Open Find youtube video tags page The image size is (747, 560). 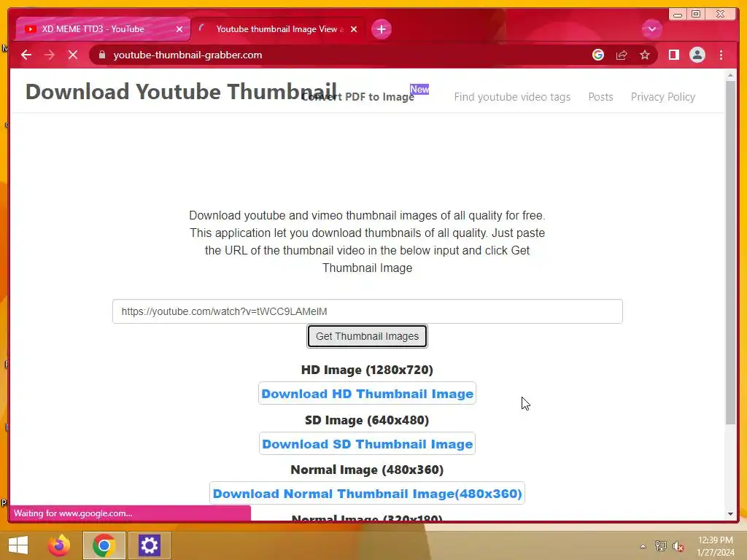512,97
